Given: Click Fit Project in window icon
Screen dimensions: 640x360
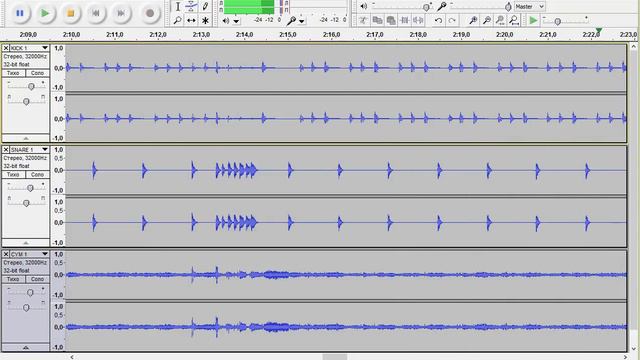Looking at the screenshot, I should (514, 20).
